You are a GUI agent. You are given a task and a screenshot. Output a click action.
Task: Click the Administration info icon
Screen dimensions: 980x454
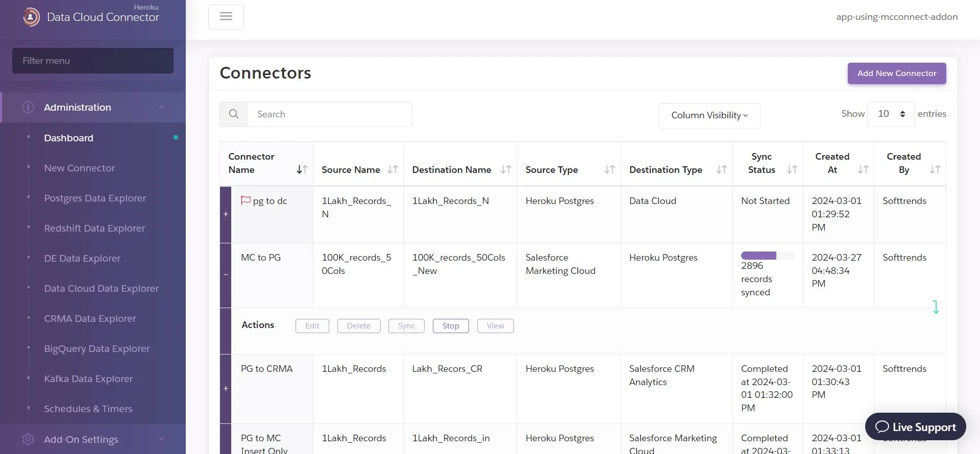(28, 107)
